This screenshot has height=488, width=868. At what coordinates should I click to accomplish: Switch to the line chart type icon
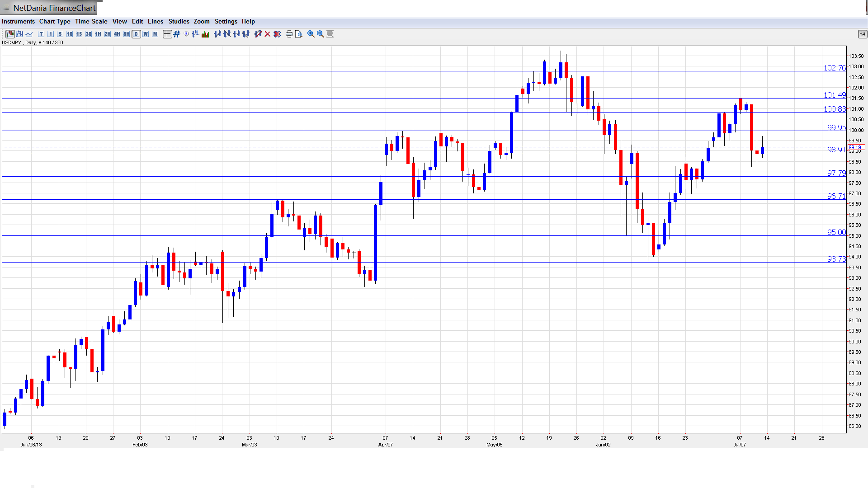pyautogui.click(x=29, y=34)
